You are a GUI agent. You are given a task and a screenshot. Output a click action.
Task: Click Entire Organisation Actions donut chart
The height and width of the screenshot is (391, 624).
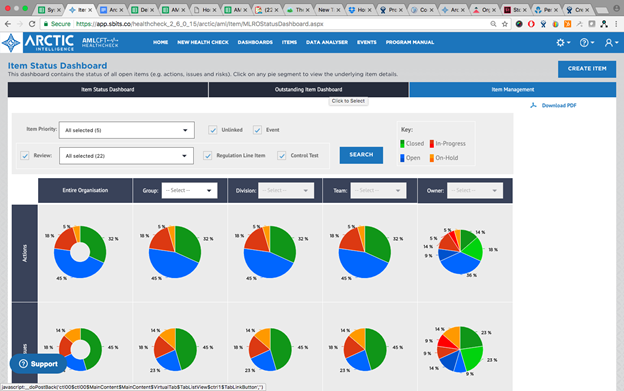click(x=80, y=252)
